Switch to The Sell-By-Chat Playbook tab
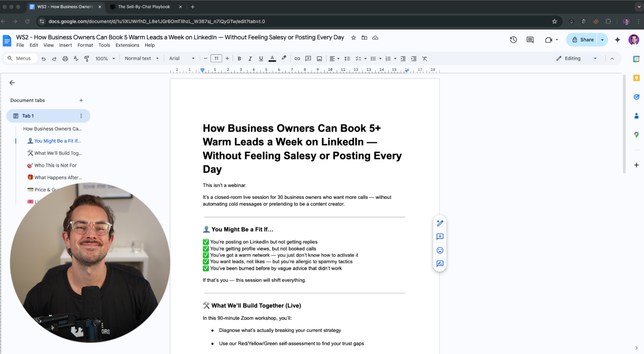The image size is (644, 354). [144, 7]
